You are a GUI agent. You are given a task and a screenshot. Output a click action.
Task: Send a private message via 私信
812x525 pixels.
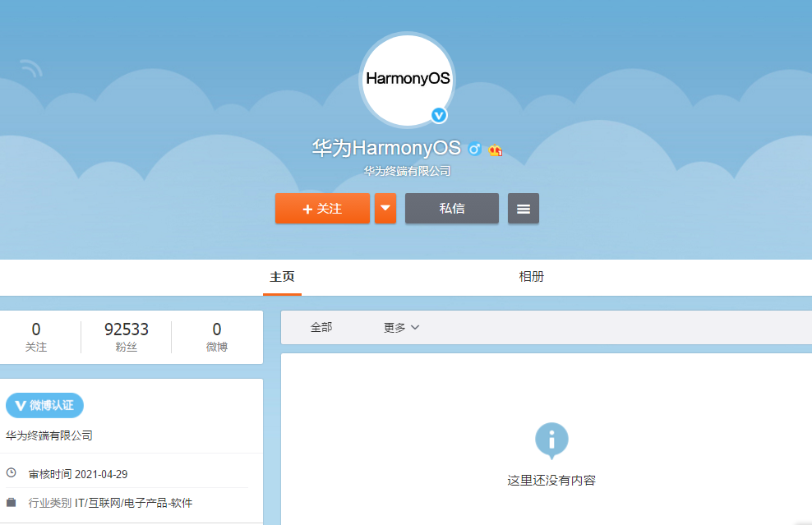point(451,209)
